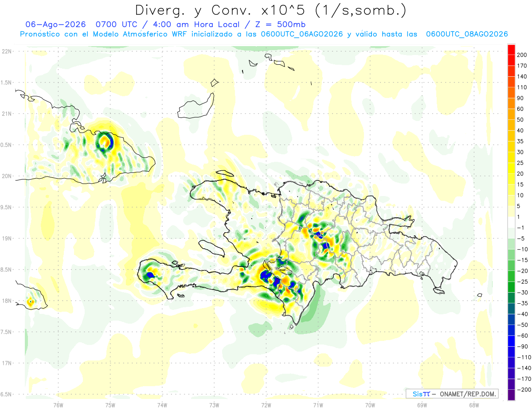This screenshot has height=411, width=532.
Task: Click the "-140" value on the color scale
Action: click(525, 368)
